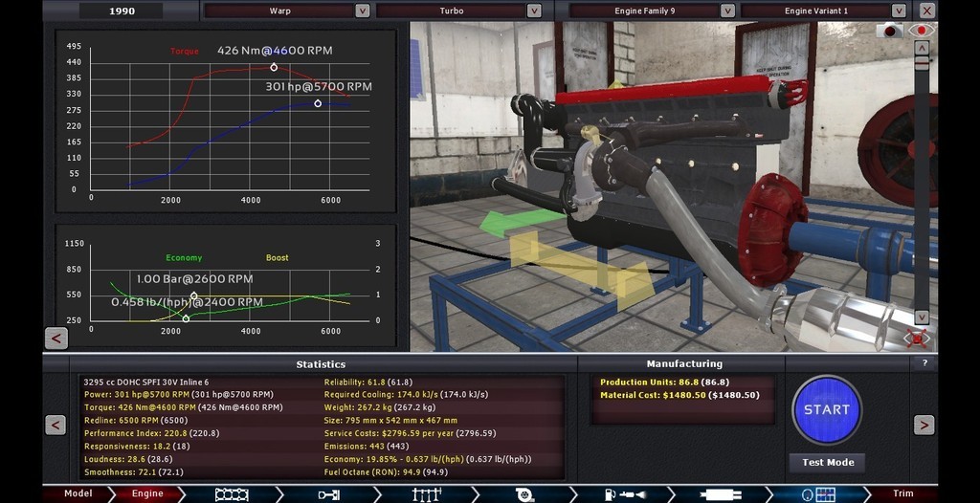Open the piston and conrod step icon
The height and width of the screenshot is (503, 980).
tap(328, 494)
